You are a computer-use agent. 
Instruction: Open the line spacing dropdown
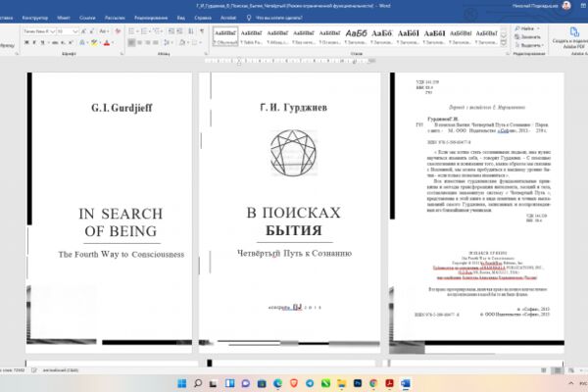point(168,43)
